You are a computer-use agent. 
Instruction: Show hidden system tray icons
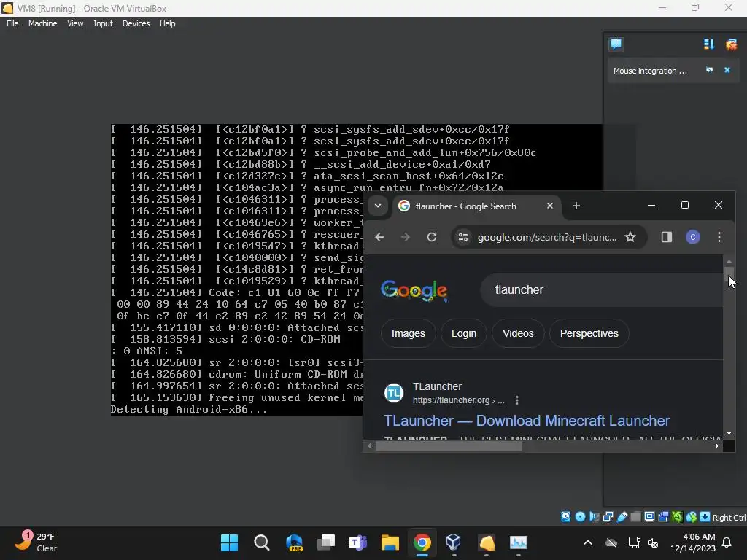(x=588, y=542)
